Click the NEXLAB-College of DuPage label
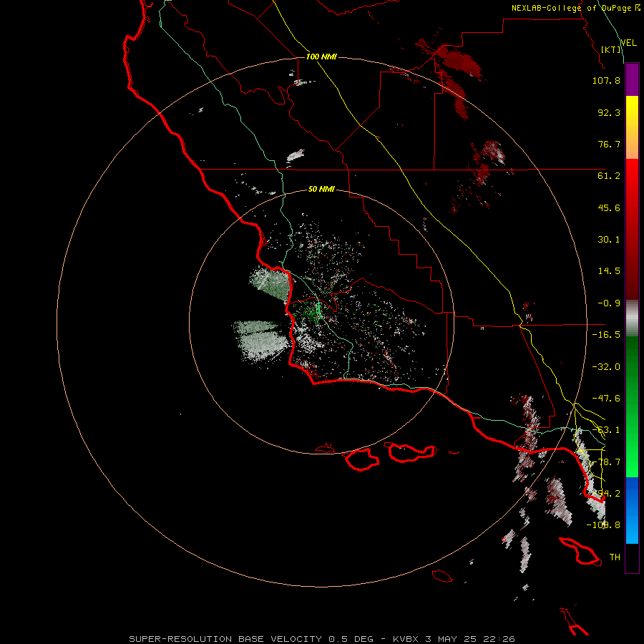 tap(575, 8)
